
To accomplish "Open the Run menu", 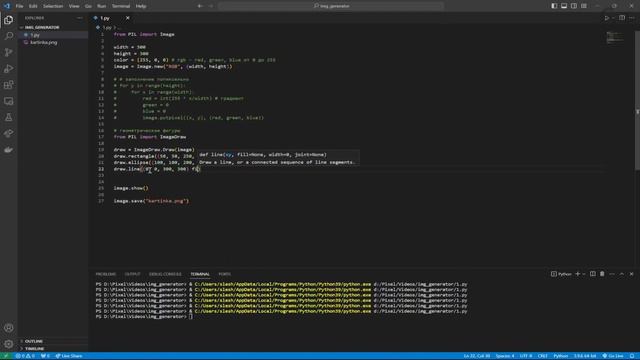I will pyautogui.click(x=102, y=6).
